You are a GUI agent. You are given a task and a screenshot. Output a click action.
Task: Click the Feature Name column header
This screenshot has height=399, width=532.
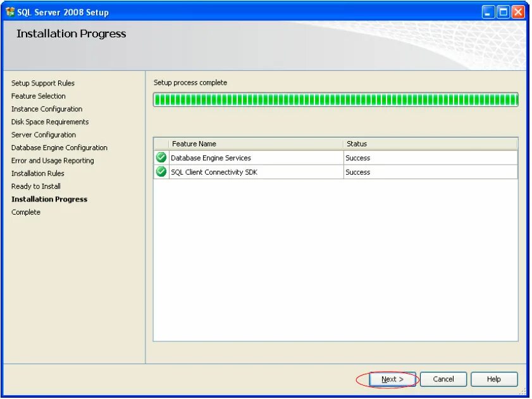click(x=256, y=144)
